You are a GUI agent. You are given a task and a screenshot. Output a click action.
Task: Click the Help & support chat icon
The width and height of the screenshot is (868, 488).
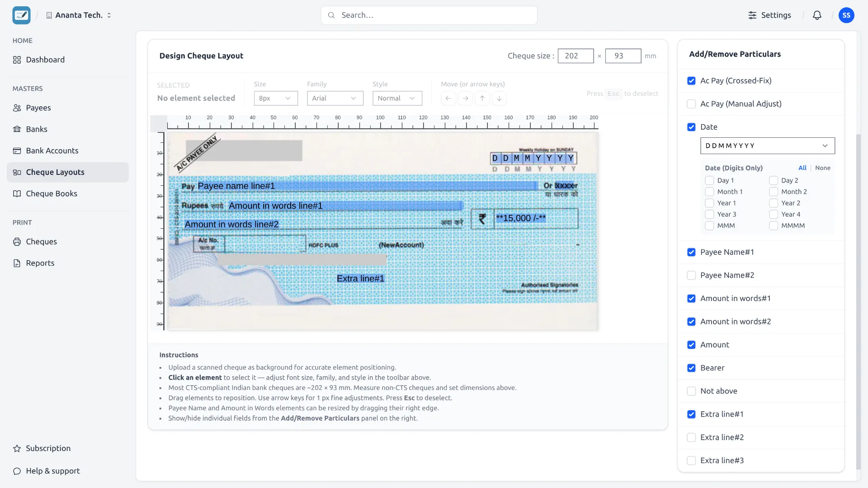[17, 471]
